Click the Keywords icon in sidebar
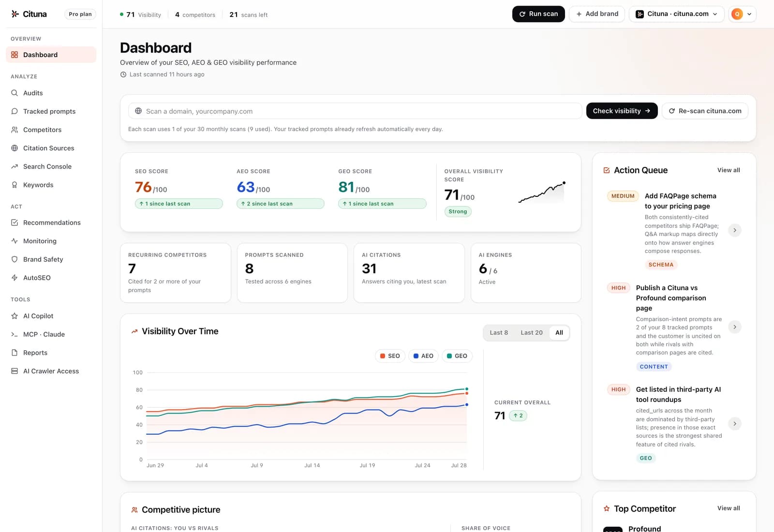The height and width of the screenshot is (532, 774). [15, 185]
